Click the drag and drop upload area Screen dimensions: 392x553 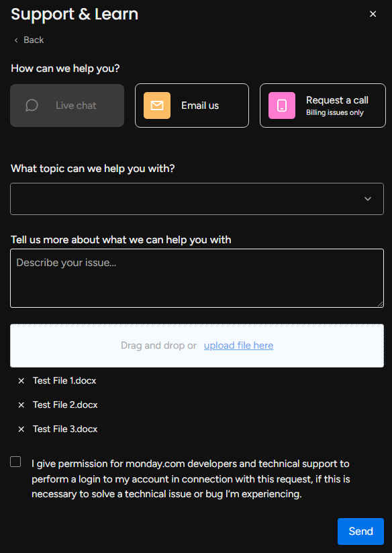(197, 345)
